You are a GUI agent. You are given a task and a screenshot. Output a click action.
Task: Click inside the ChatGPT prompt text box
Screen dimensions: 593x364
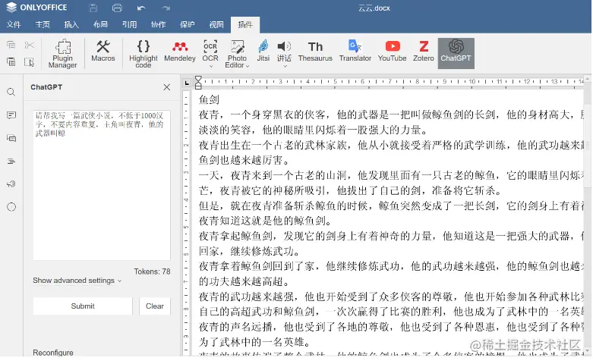(102, 185)
